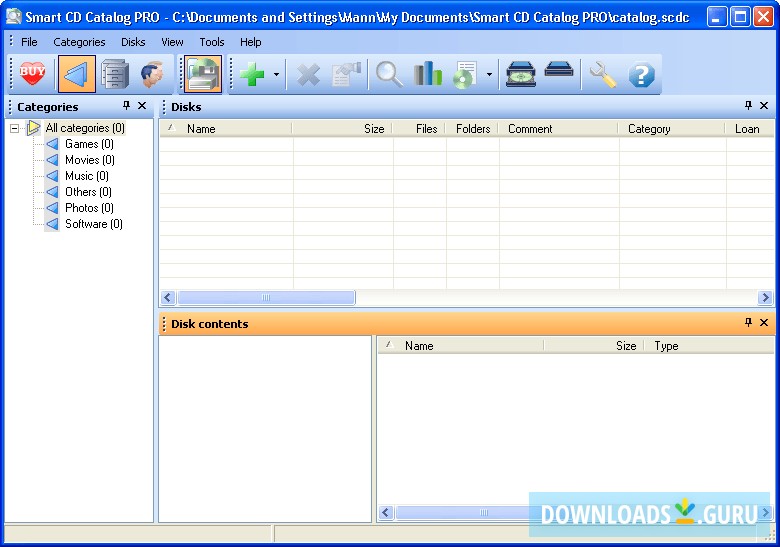The height and width of the screenshot is (547, 780).
Task: Click the Software category triangle icon
Action: pos(52,224)
